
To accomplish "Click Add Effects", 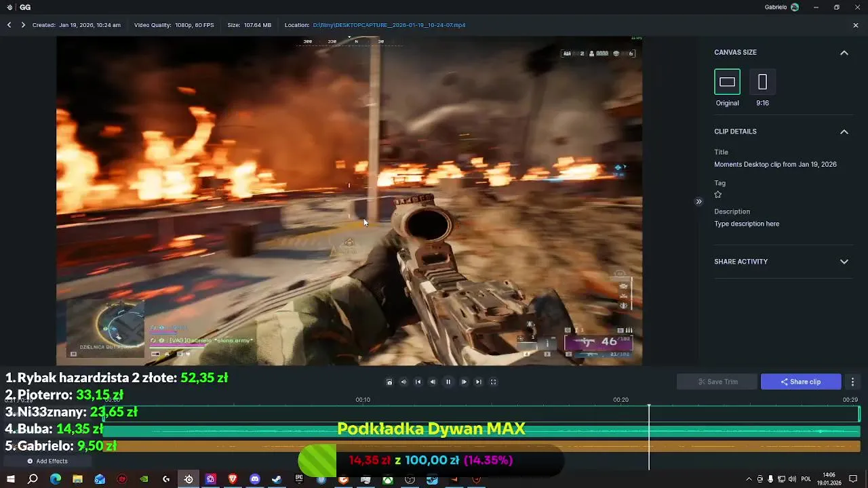I will pyautogui.click(x=47, y=461).
